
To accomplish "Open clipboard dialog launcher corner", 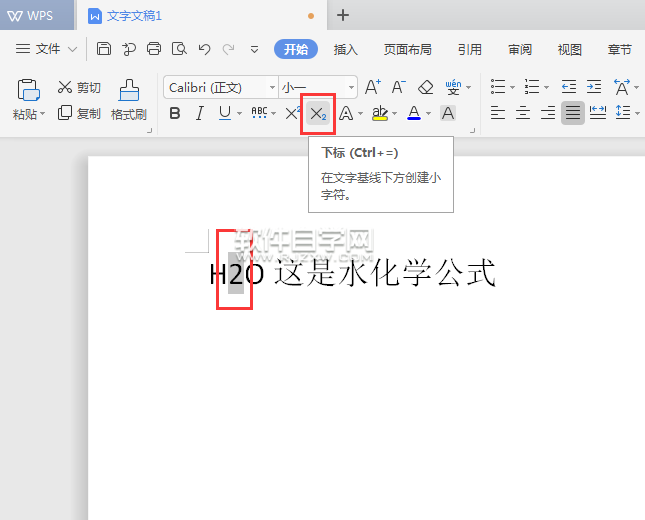I will (149, 130).
